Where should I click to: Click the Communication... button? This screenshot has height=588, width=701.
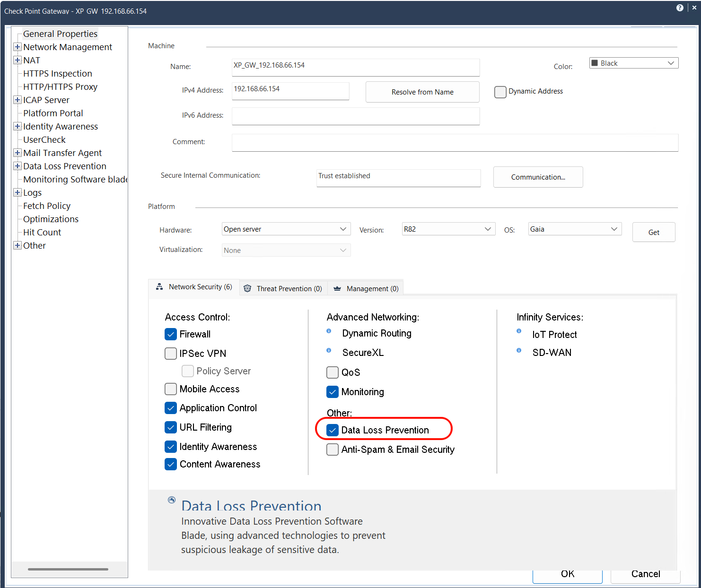(538, 177)
